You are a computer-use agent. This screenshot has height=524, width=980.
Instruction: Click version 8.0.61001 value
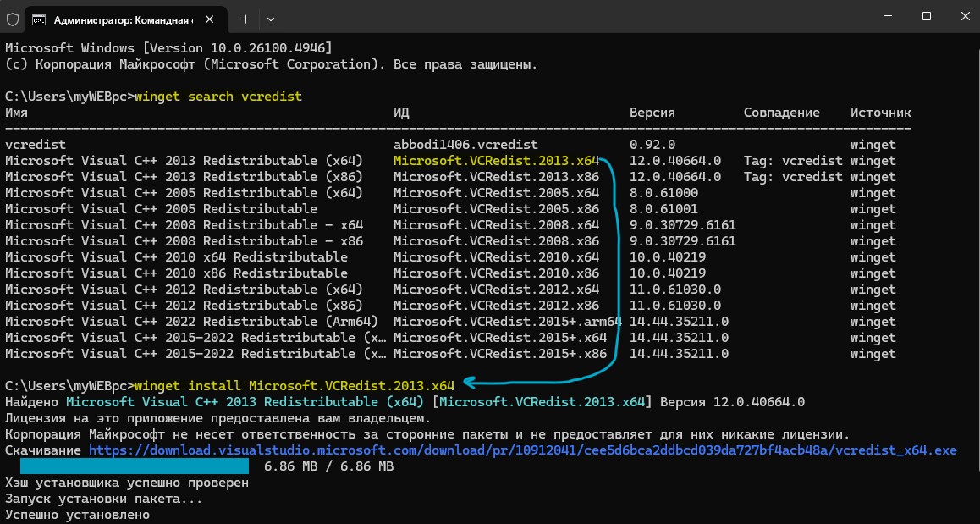(x=663, y=209)
